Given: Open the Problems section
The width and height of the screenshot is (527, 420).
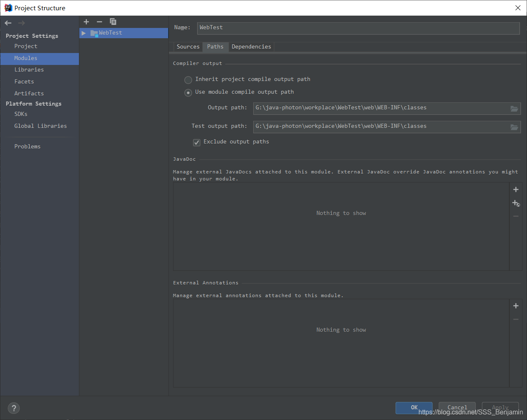Looking at the screenshot, I should (x=28, y=147).
